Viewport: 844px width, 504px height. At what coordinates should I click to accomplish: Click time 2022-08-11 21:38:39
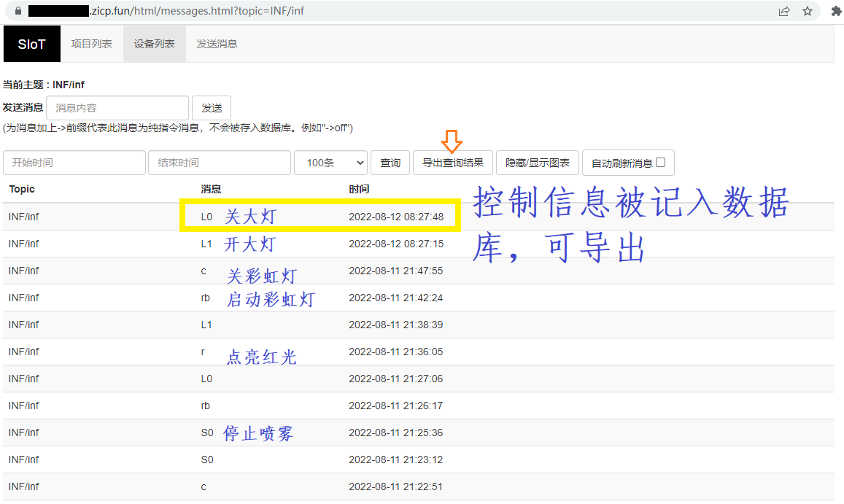point(395,325)
